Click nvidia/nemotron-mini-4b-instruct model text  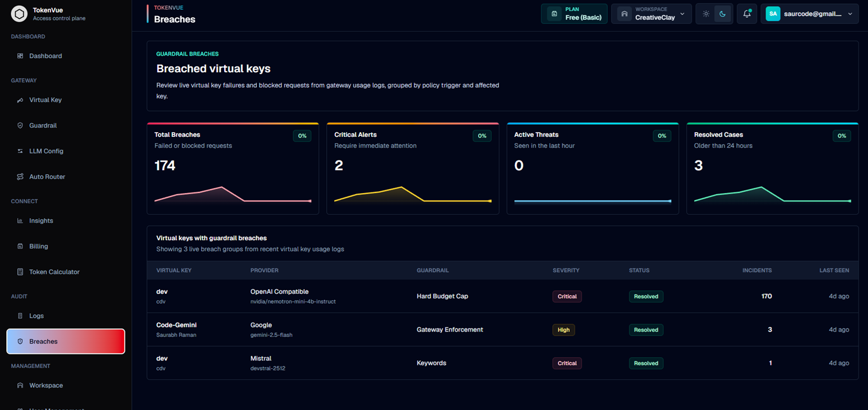coord(293,302)
